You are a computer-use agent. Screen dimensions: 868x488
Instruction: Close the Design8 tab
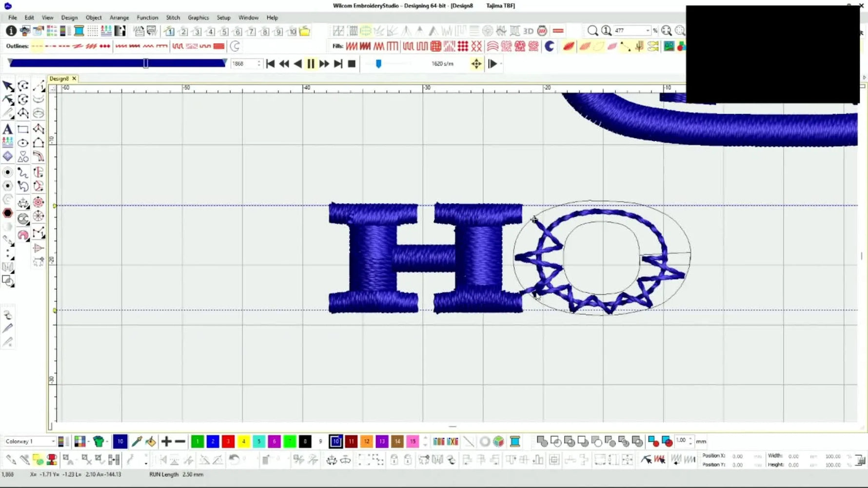(74, 78)
